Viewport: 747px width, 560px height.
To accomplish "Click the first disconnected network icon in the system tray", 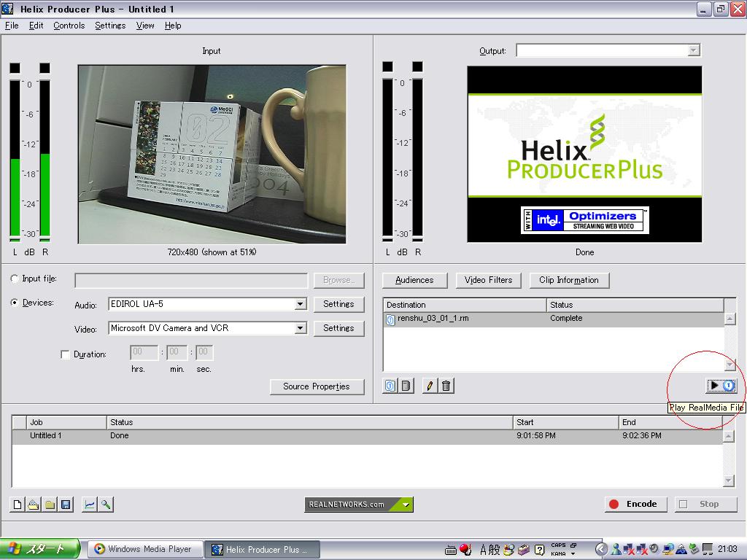I will (630, 550).
